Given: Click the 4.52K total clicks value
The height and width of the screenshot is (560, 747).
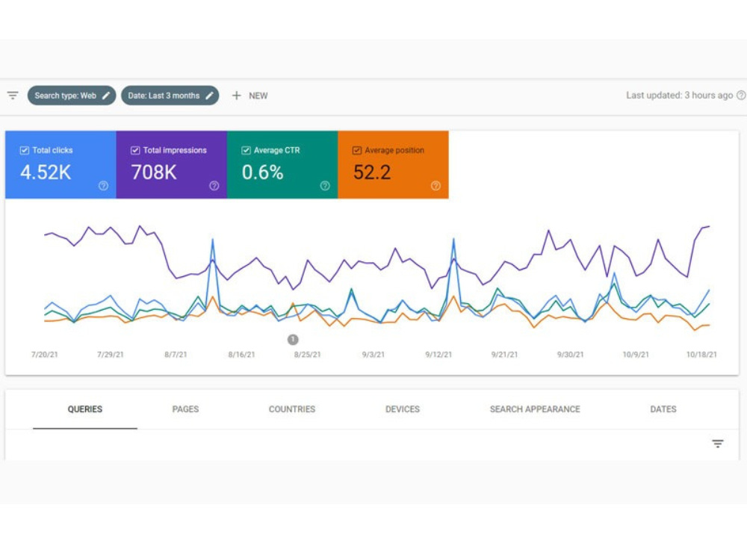Looking at the screenshot, I should point(46,172).
